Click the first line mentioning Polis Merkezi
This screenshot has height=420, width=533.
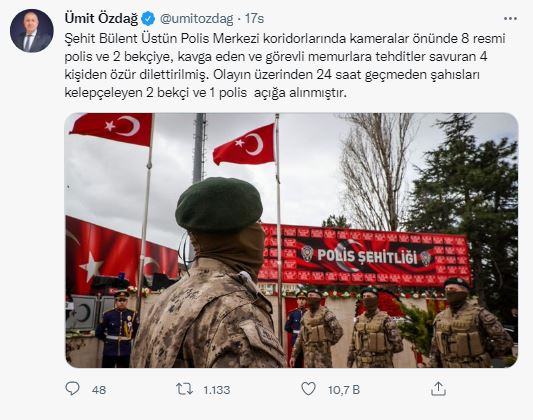(x=285, y=38)
